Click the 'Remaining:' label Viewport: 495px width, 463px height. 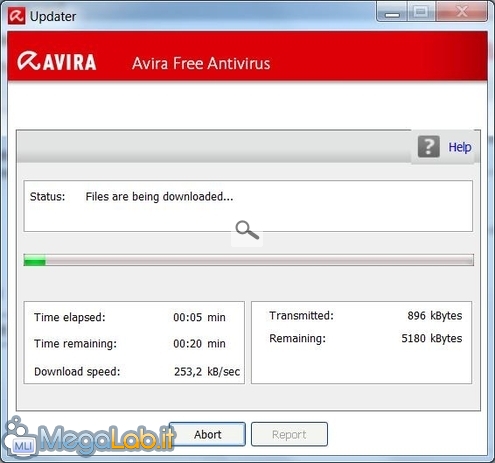[x=297, y=338]
